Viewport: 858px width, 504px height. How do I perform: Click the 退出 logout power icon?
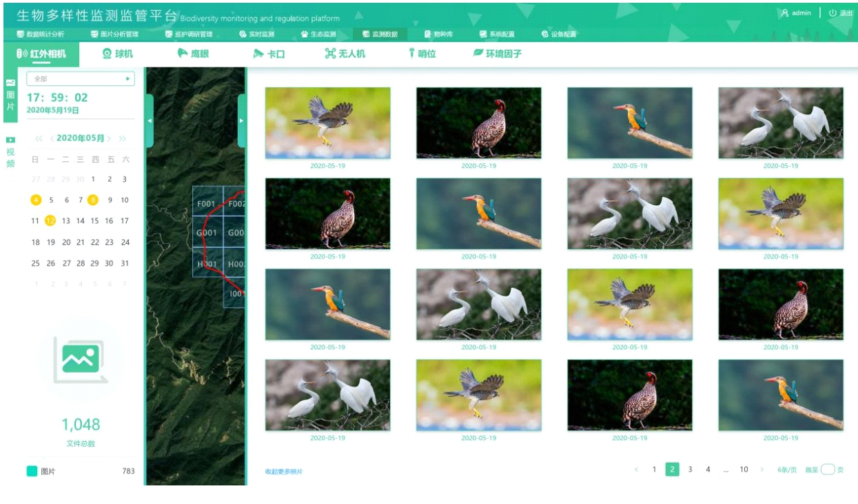pos(833,12)
